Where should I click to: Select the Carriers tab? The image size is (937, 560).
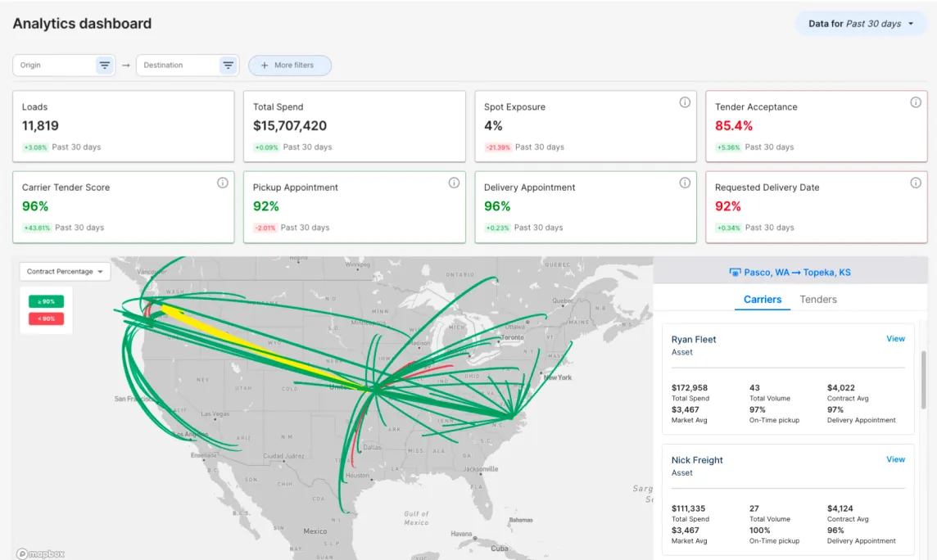coord(762,300)
